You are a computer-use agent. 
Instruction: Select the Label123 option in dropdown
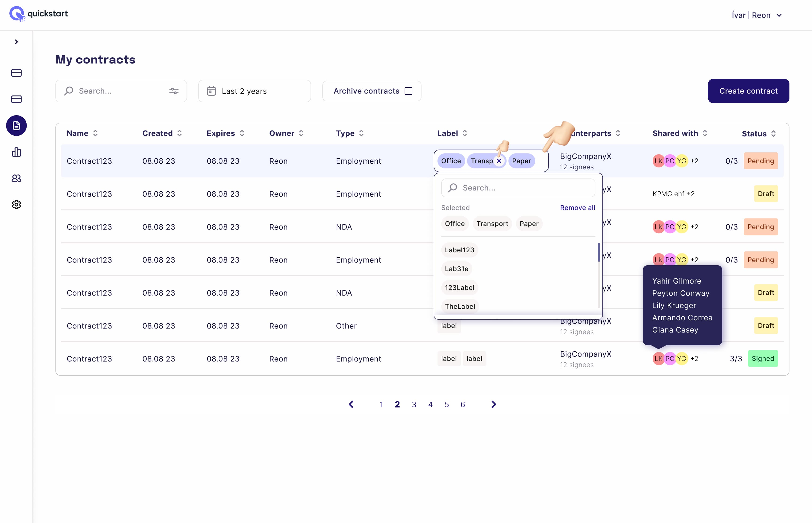(459, 250)
